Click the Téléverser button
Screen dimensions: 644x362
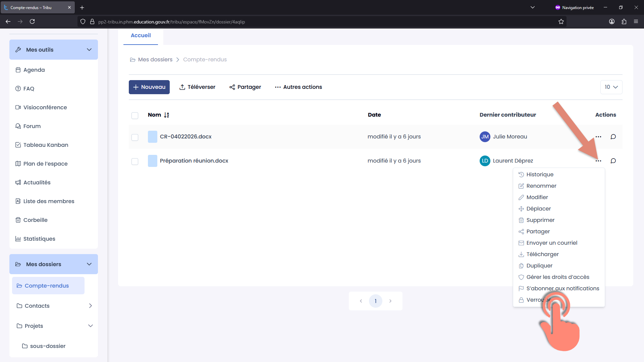point(197,87)
